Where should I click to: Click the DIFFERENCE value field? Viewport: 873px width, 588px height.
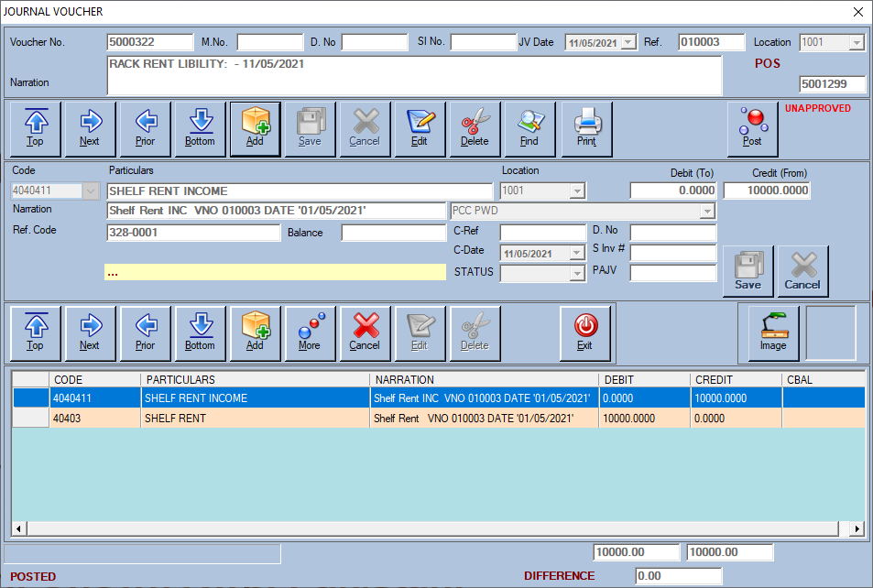pyautogui.click(x=678, y=576)
